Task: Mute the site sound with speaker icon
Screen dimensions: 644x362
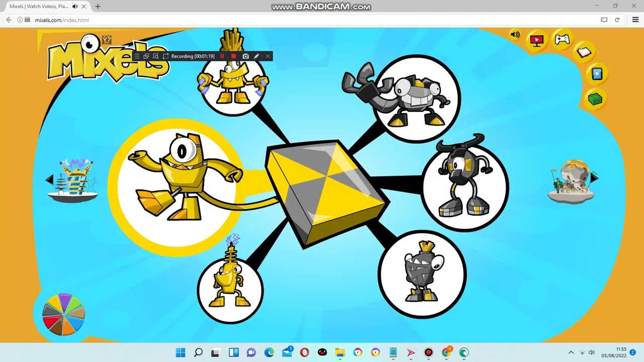Action: [x=515, y=35]
